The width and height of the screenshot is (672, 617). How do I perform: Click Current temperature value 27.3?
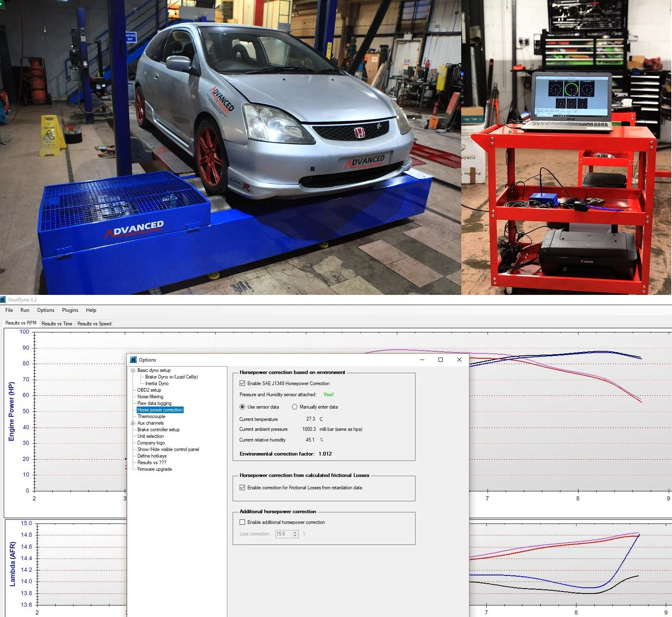(310, 419)
